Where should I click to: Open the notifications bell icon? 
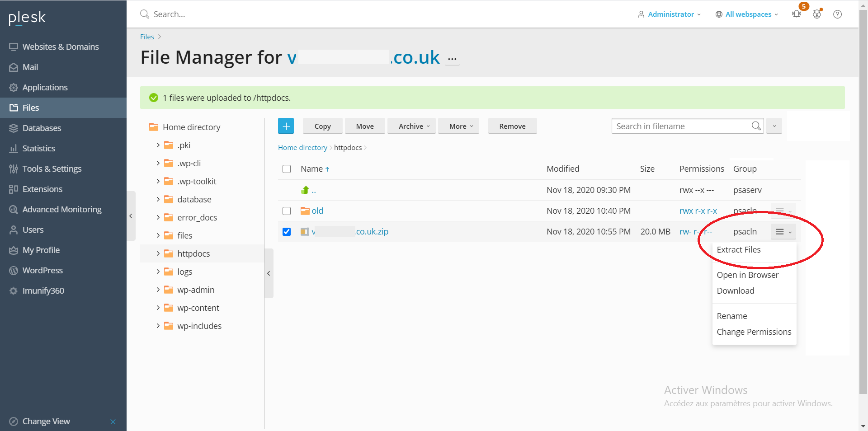797,14
